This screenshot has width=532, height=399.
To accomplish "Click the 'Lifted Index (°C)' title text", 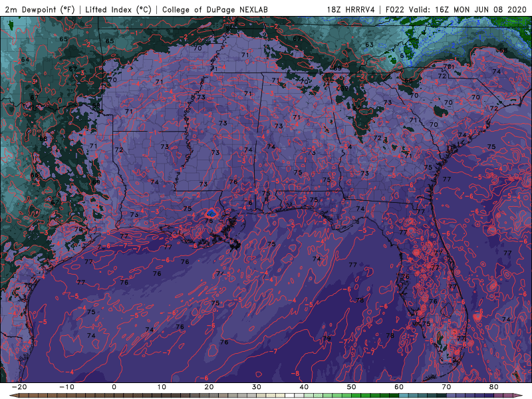I will [118, 10].
